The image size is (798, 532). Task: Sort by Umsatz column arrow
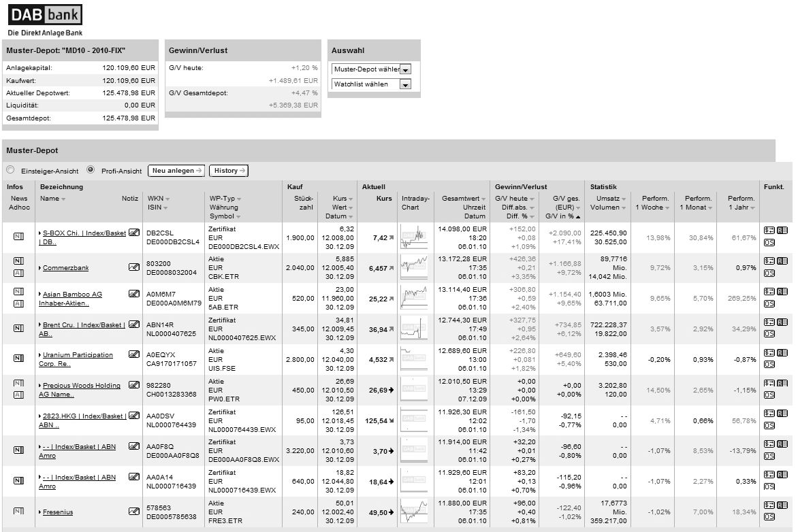(x=624, y=199)
